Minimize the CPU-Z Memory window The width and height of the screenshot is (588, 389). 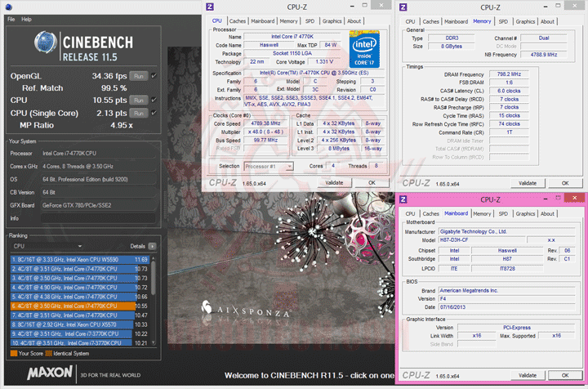546,7
